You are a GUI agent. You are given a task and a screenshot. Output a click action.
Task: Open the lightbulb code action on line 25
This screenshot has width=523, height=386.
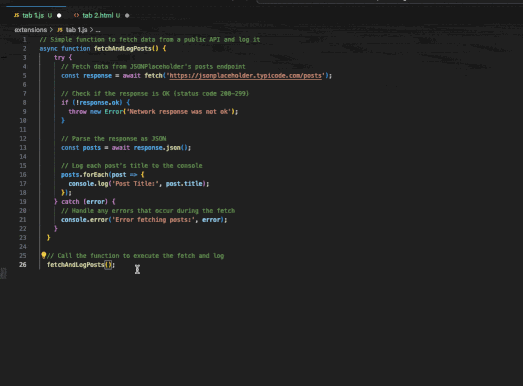[43, 256]
